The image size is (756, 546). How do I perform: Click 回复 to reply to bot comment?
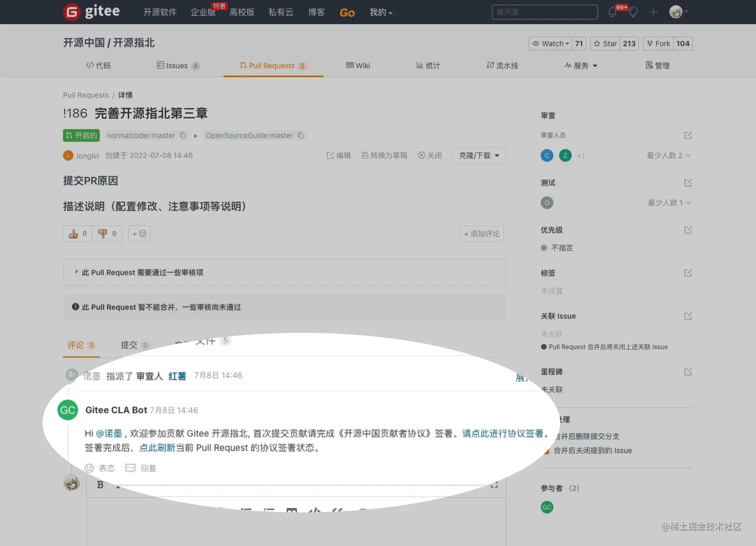141,468
